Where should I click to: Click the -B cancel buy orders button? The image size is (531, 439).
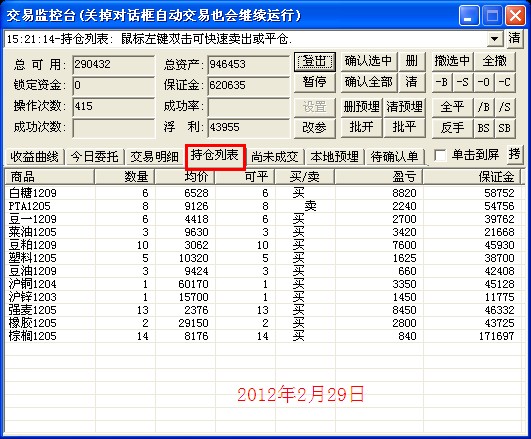click(x=442, y=82)
